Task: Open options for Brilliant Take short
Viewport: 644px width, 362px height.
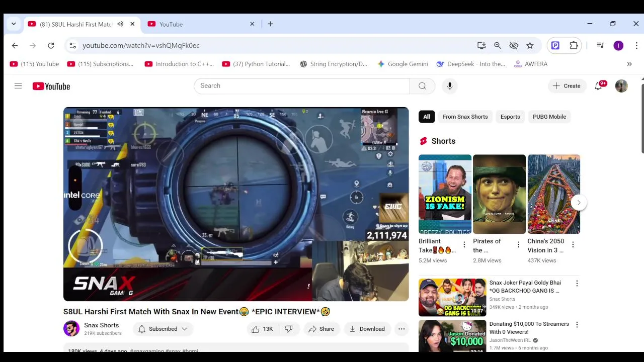Action: [x=464, y=245]
